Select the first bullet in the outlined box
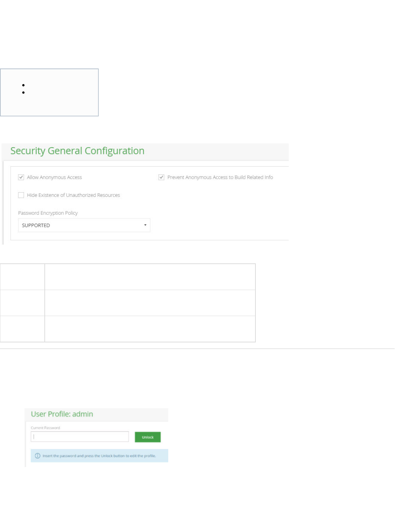 pyautogui.click(x=24, y=85)
